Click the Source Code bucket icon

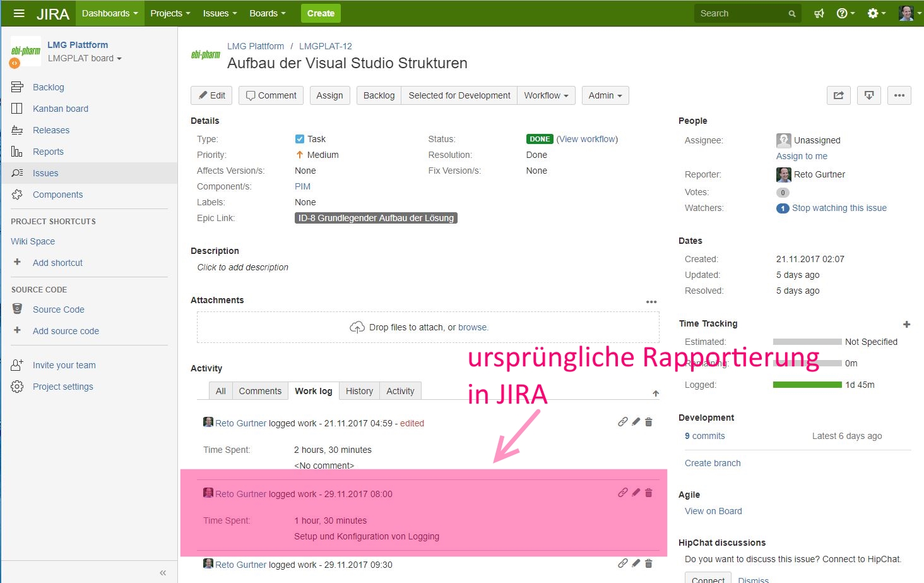click(x=17, y=310)
